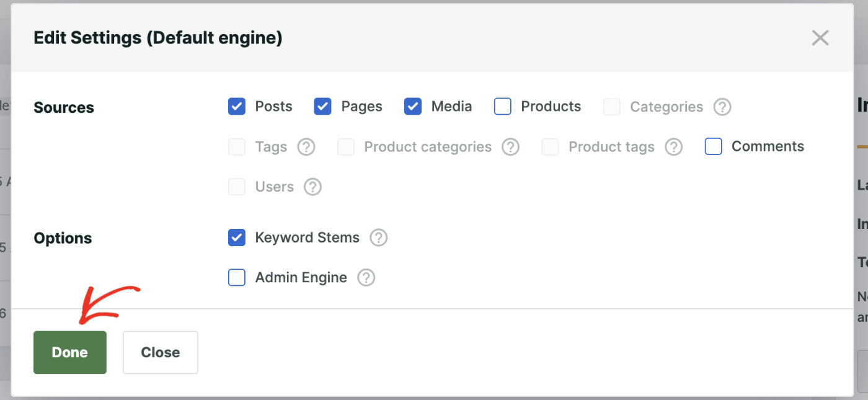View help for the Tags source
Image resolution: width=868 pixels, height=400 pixels.
(306, 147)
